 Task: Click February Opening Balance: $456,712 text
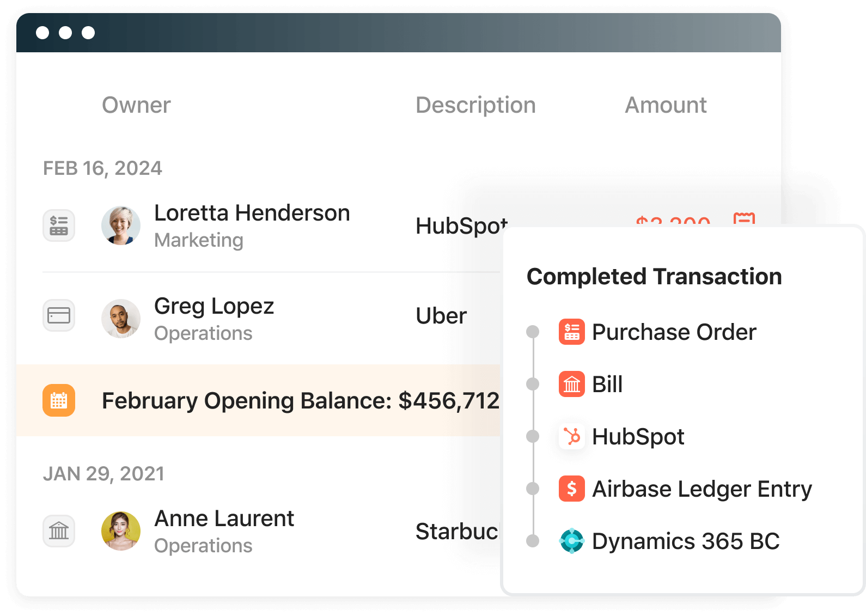point(301,401)
